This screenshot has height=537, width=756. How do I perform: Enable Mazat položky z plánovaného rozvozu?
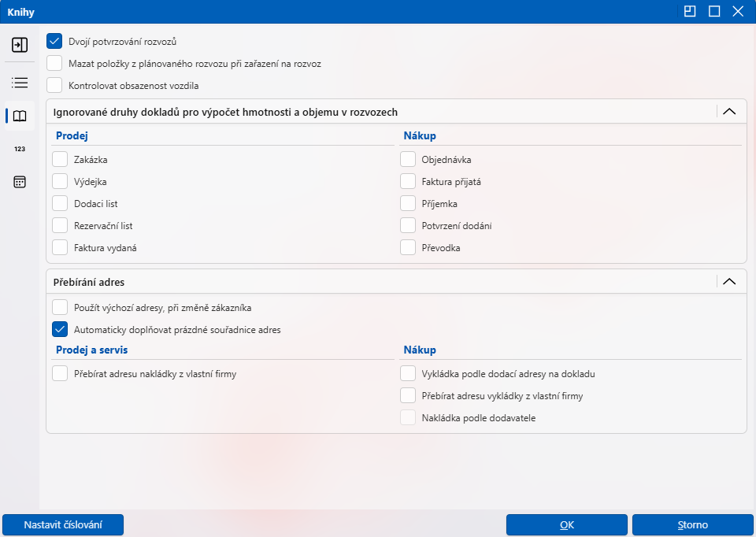coord(54,64)
